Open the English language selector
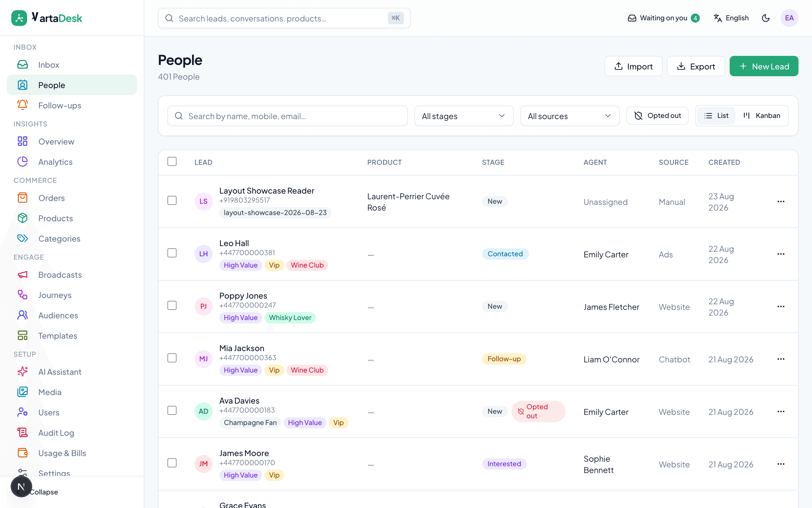 tap(731, 18)
